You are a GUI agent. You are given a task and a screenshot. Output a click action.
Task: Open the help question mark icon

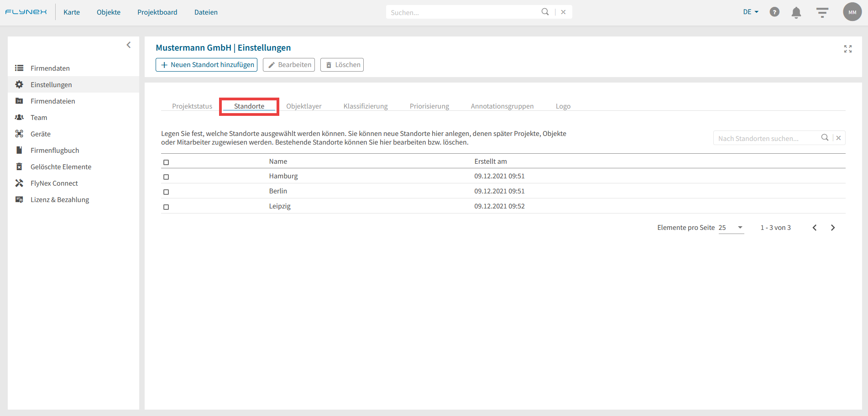click(774, 12)
